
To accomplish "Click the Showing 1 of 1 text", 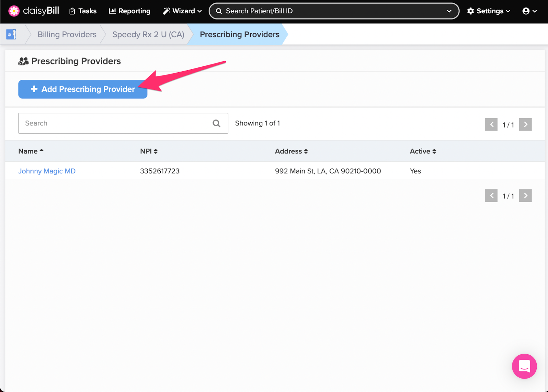I will pos(258,123).
